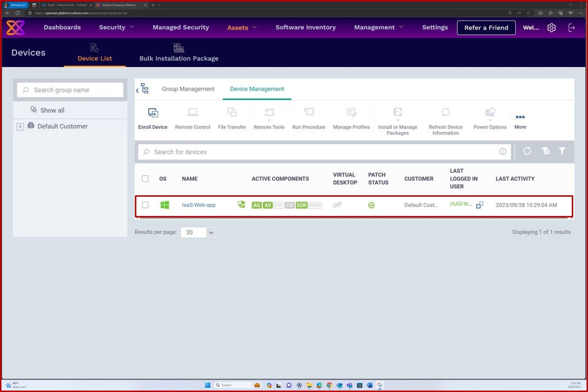588x392 pixels.
Task: Open results per page dropdown
Action: pos(210,232)
